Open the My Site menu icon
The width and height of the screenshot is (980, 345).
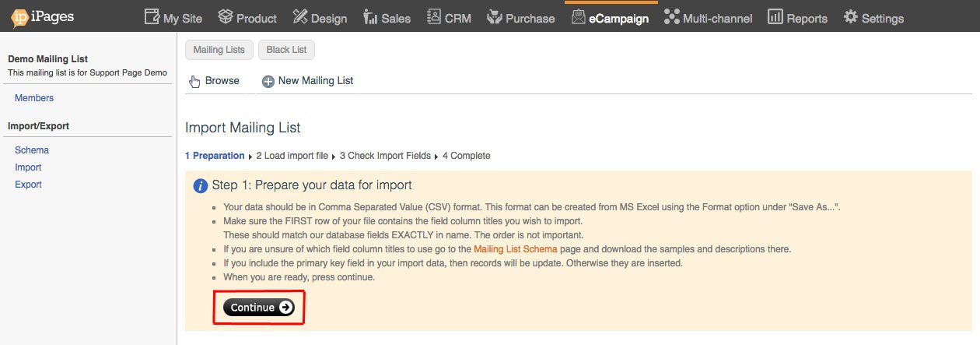click(x=152, y=17)
